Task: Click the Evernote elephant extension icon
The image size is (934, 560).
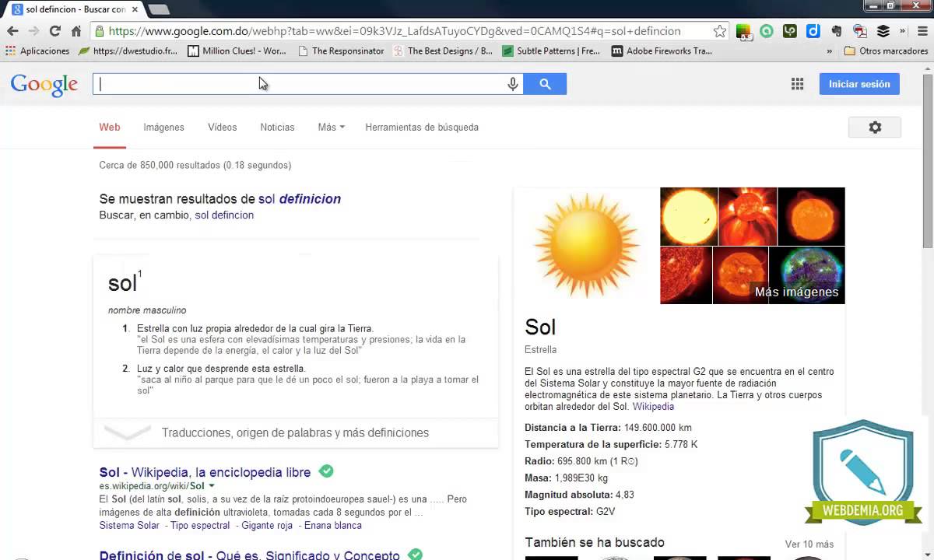Action: point(837,31)
